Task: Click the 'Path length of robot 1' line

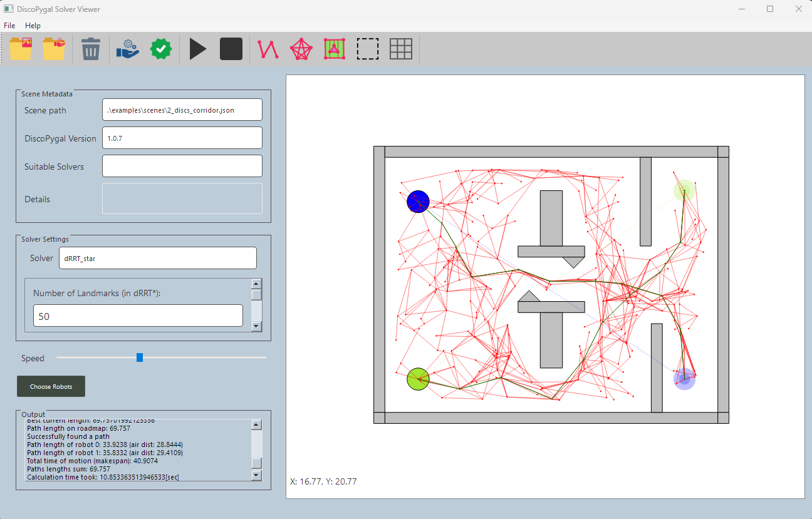Action: pos(105,453)
